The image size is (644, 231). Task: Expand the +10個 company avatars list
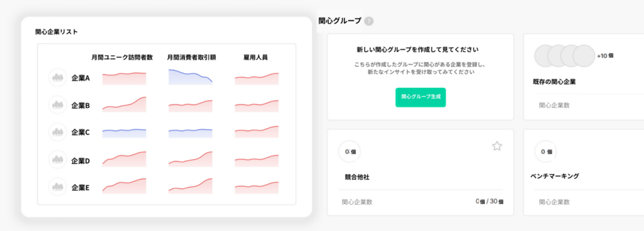606,56
